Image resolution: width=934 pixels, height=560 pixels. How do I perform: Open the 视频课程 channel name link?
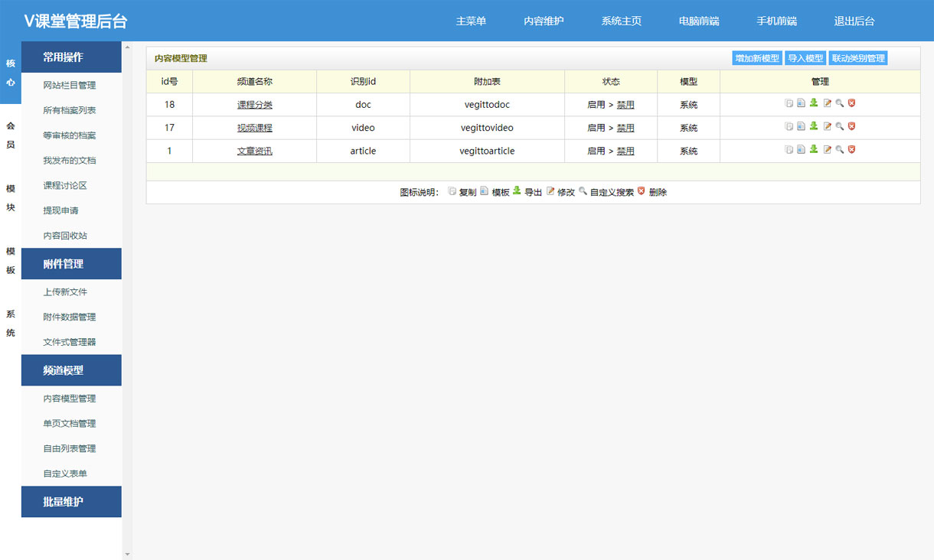[x=254, y=128]
